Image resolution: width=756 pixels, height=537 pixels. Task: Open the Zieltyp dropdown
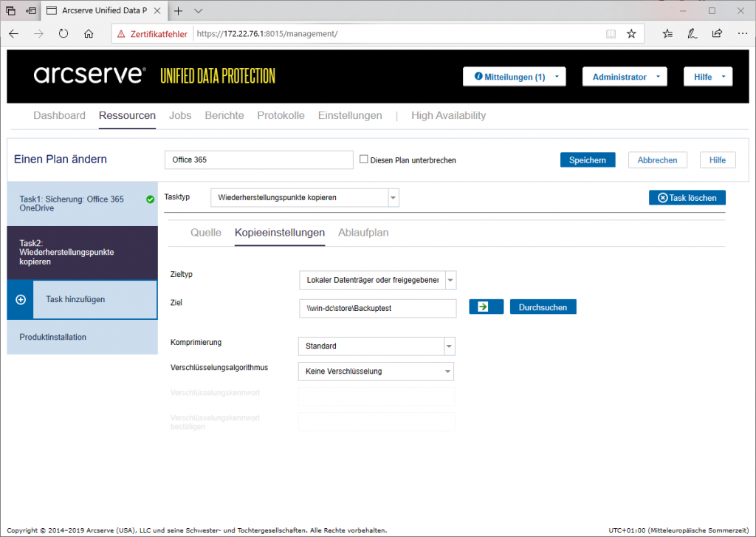451,280
